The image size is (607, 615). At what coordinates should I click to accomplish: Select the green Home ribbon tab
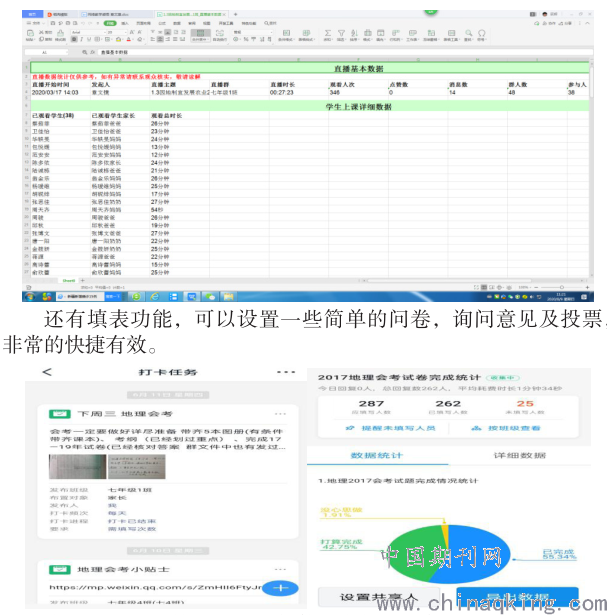pos(110,23)
